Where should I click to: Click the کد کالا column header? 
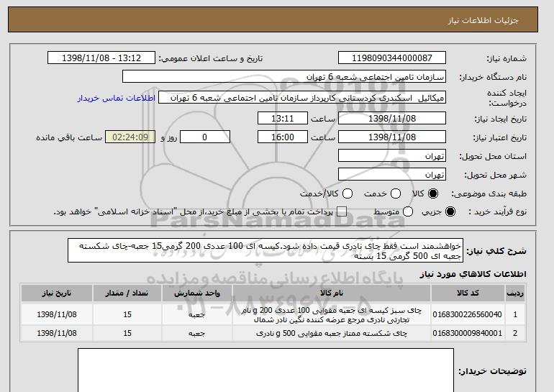pyautogui.click(x=468, y=293)
